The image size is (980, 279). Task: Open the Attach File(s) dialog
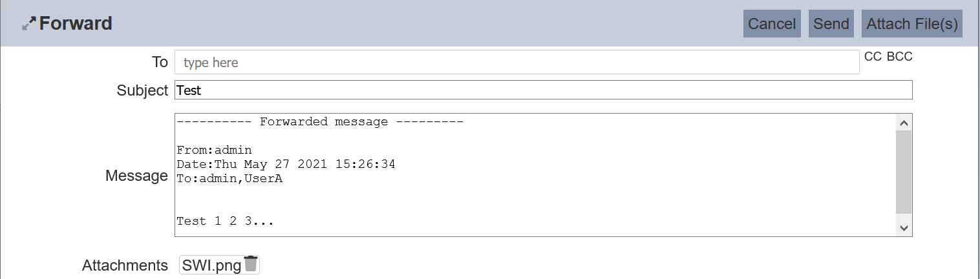pyautogui.click(x=911, y=24)
